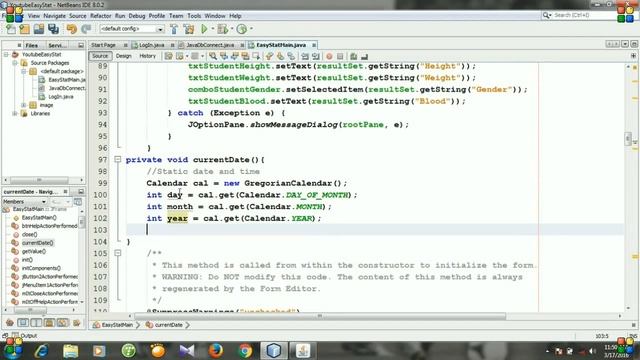The image size is (640, 360).
Task: Click the Uncomment editor toolbar icon
Action: tap(364, 56)
